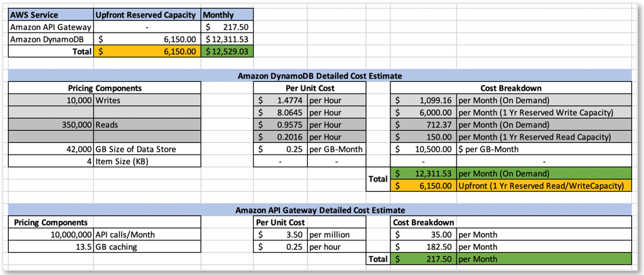Viewport: 644px width, 275px height.
Task: Click the DynamoDB 'Per Unit Cost' header
Action: pyautogui.click(x=309, y=88)
